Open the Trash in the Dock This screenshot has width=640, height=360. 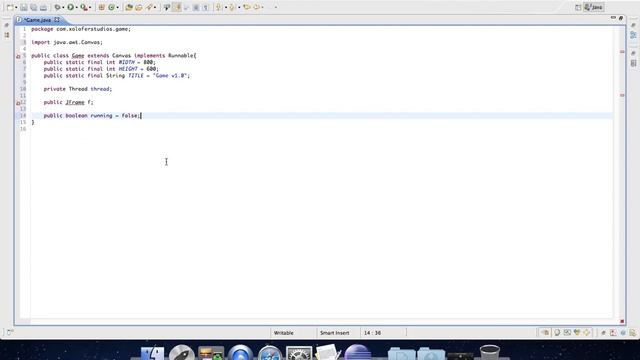(x=489, y=352)
